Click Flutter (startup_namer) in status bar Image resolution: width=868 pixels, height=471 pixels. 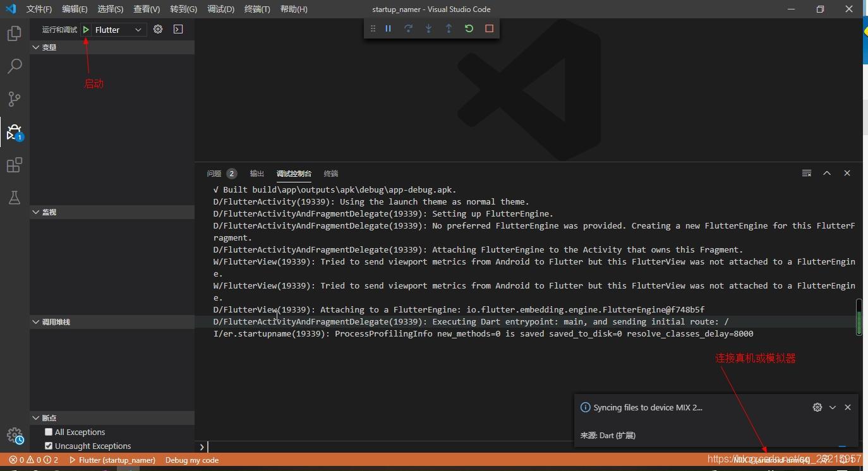(x=112, y=460)
